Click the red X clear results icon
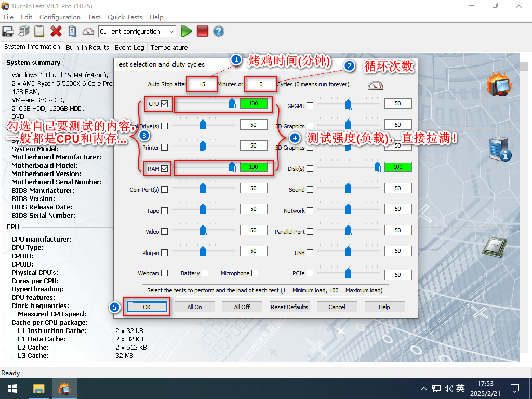Screen dimensions: 532x399 pos(56,31)
